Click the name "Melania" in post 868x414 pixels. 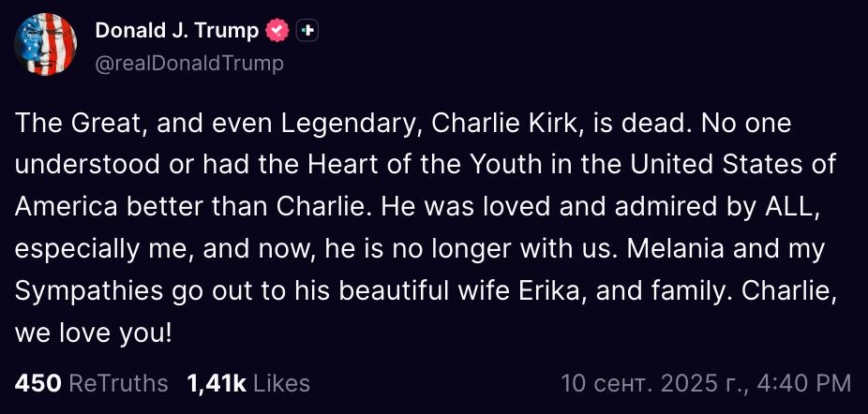677,248
